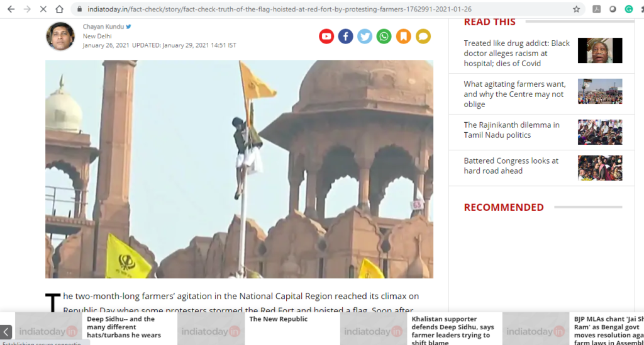Open 'The Rajinikanth dilemma' article
This screenshot has width=644, height=345.
(x=511, y=130)
